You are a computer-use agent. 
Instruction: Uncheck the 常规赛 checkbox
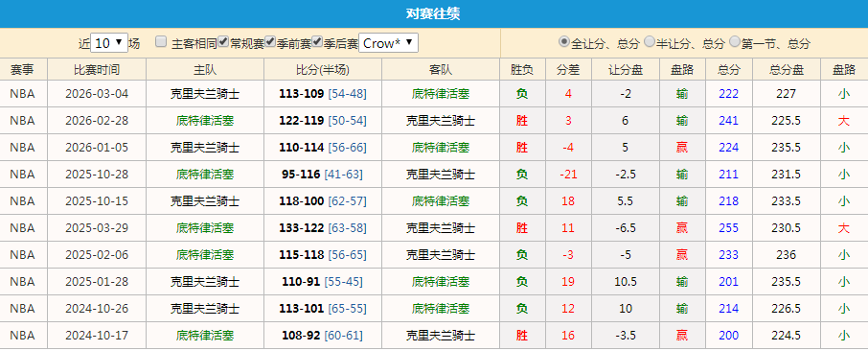223,41
